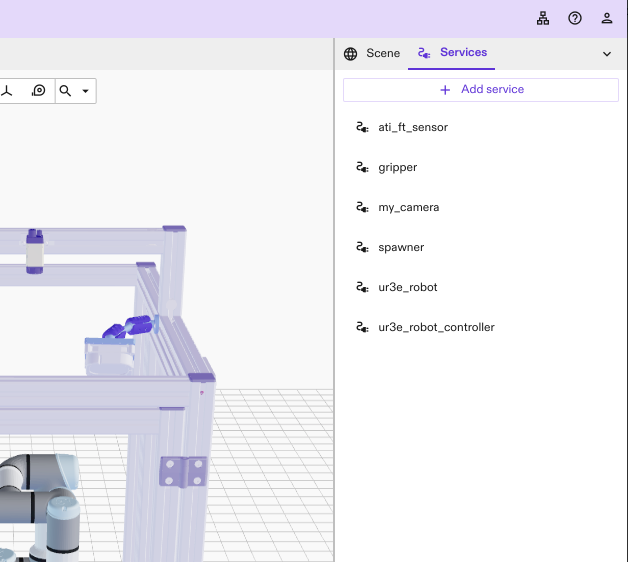Click the tape measure tool icon

click(39, 91)
